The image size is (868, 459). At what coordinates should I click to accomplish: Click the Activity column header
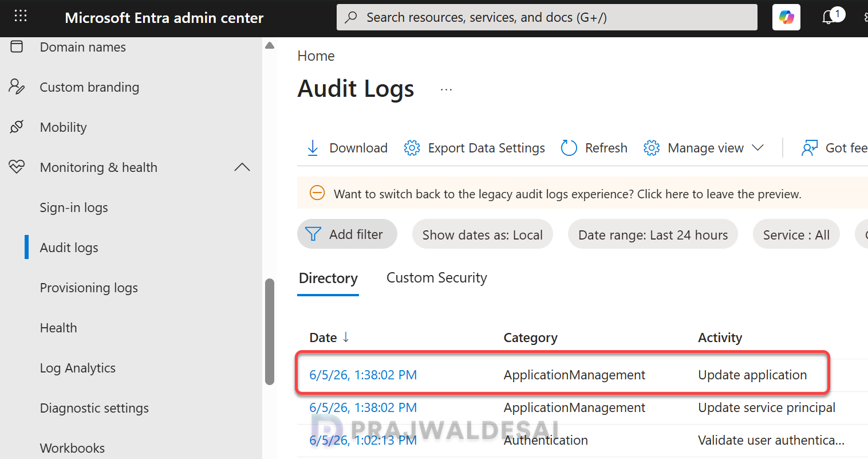[x=720, y=338]
